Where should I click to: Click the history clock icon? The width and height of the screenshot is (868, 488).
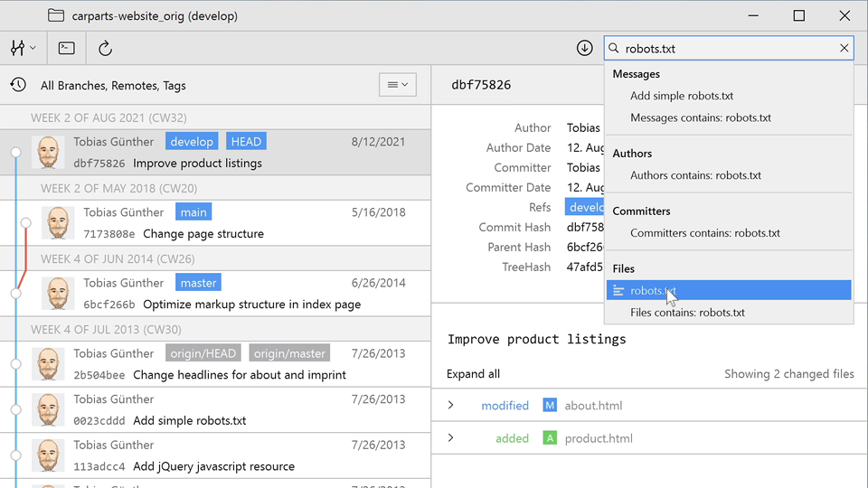18,85
